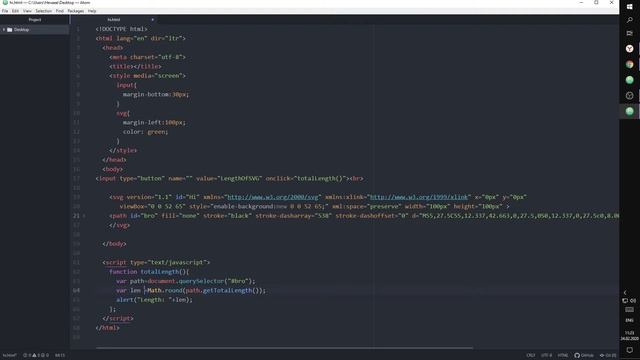Expand the Desktop project folder

pos(4,30)
